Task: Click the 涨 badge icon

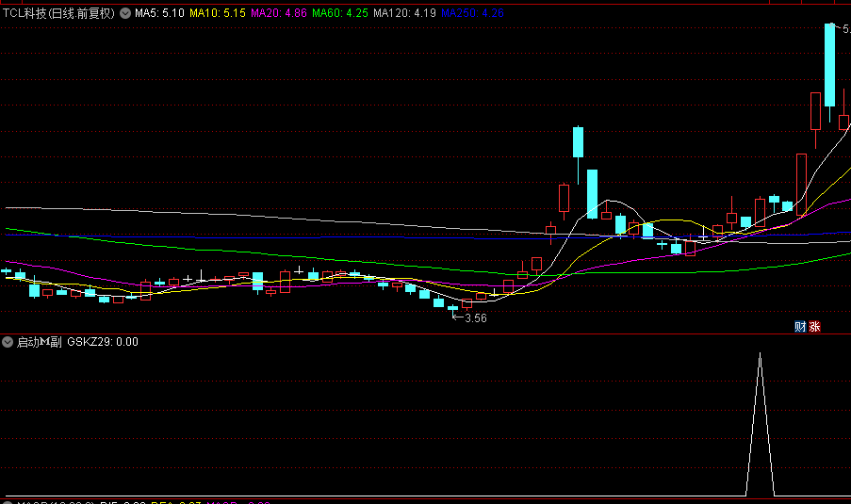Action: click(x=814, y=327)
